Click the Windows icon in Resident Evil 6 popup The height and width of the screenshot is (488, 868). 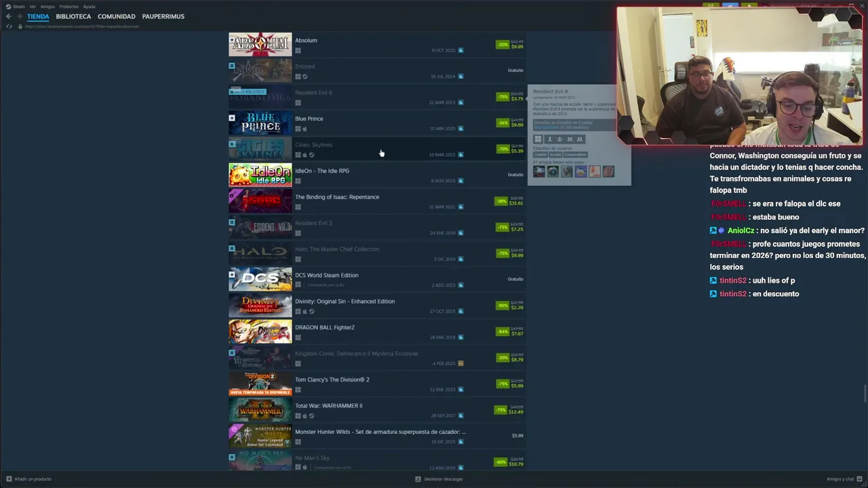coord(538,139)
